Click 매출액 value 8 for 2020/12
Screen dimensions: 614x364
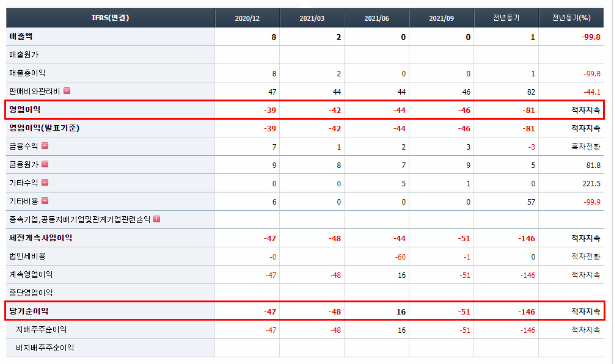click(x=274, y=37)
